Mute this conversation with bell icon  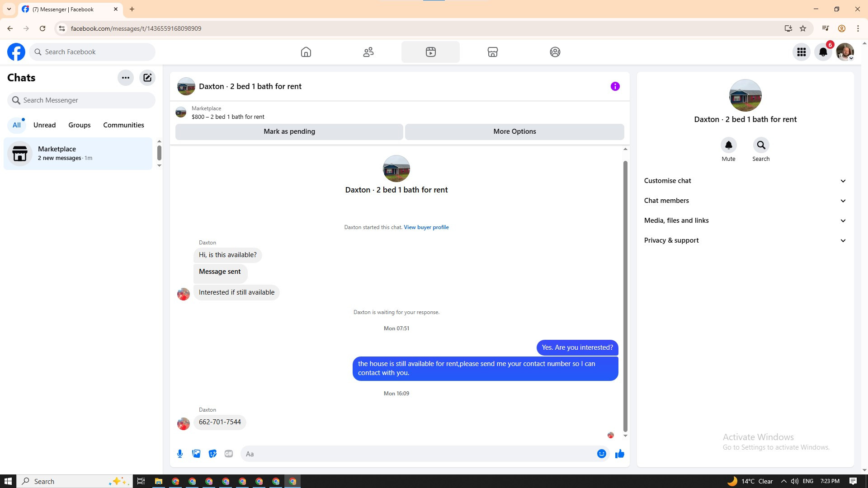tap(728, 145)
